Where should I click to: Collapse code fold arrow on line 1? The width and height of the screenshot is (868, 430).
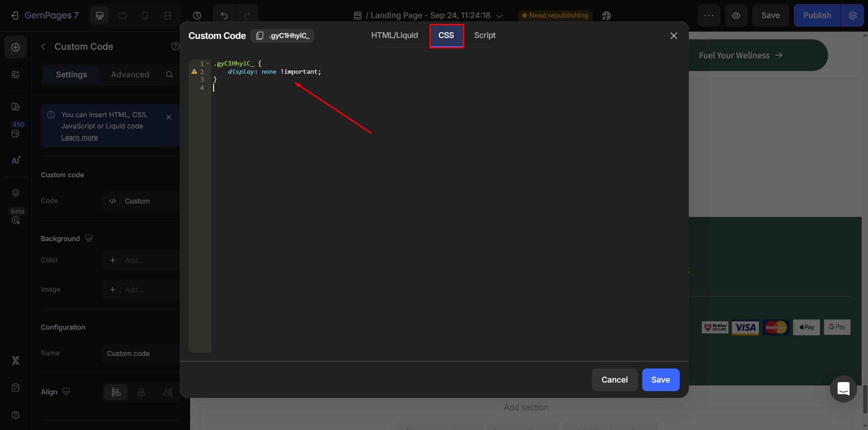click(x=208, y=64)
